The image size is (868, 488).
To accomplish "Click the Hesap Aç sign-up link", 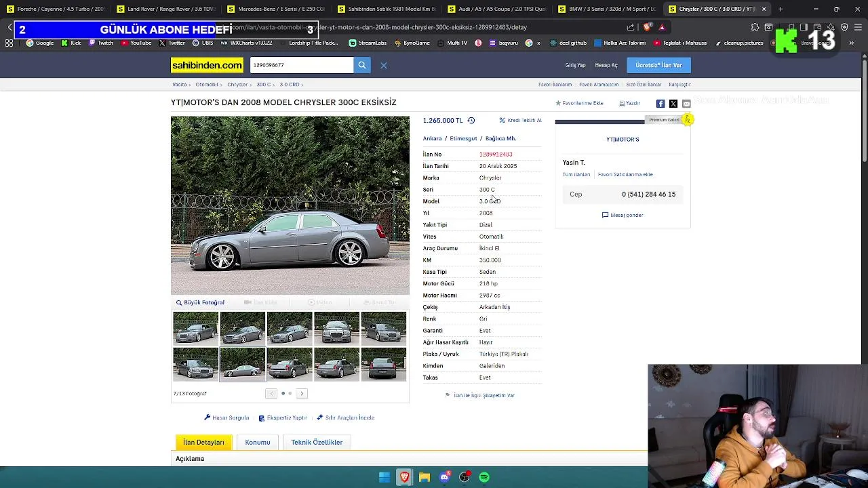I will (x=606, y=65).
